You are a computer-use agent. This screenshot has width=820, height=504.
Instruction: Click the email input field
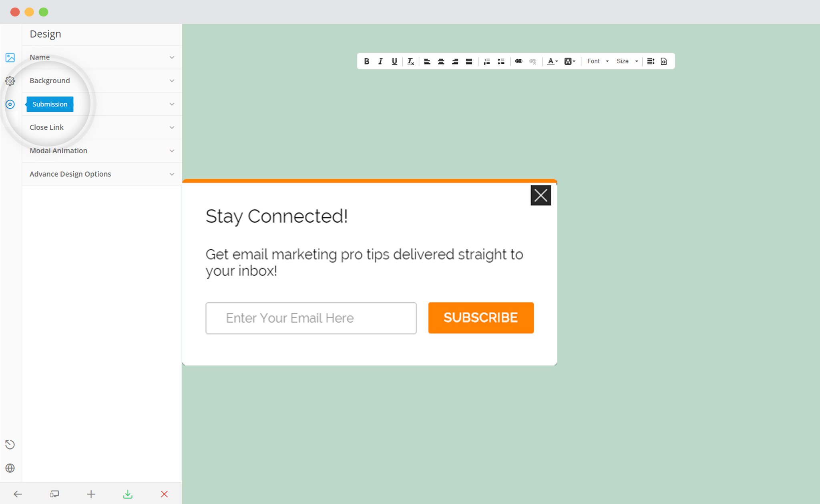pos(310,318)
